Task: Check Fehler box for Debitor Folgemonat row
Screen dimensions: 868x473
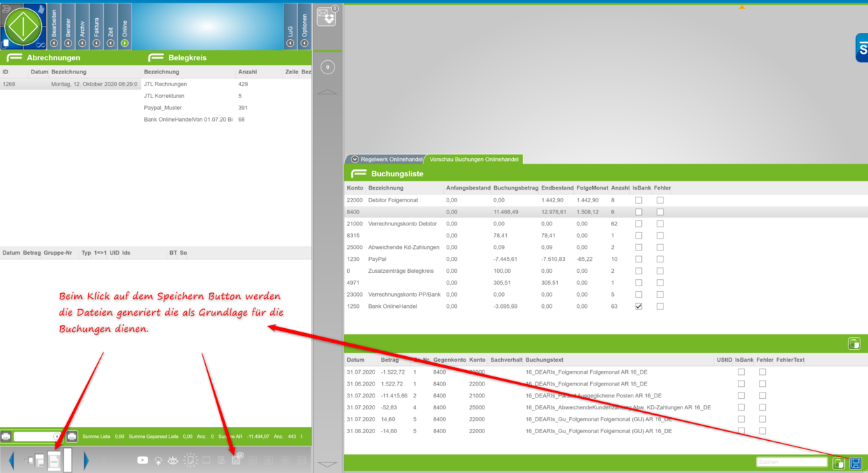Action: tap(659, 200)
